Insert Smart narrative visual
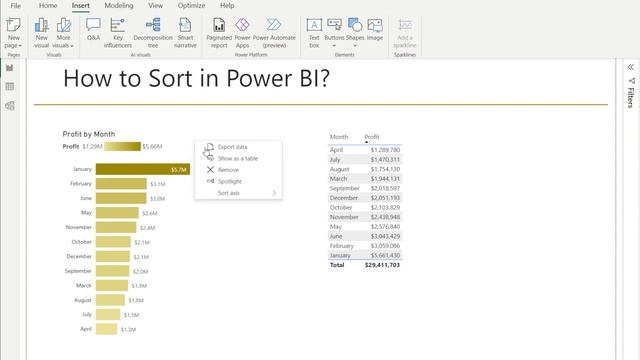Image resolution: width=640 pixels, height=360 pixels. [x=185, y=33]
